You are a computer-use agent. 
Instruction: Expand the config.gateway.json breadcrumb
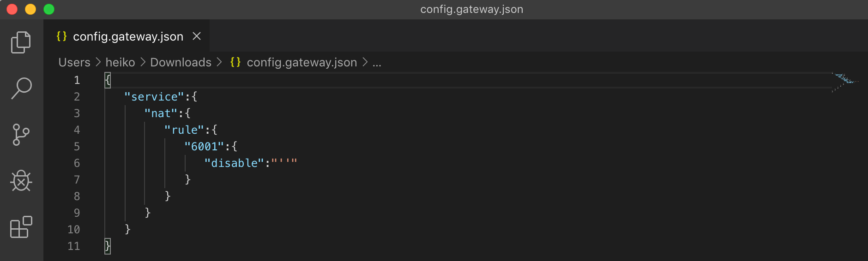click(x=302, y=62)
